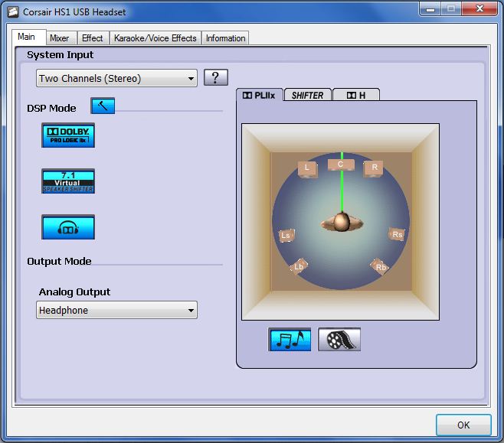Viewport: 504px width, 443px height.
Task: Open the Analog Output Headphone dropdown
Action: pyautogui.click(x=116, y=310)
